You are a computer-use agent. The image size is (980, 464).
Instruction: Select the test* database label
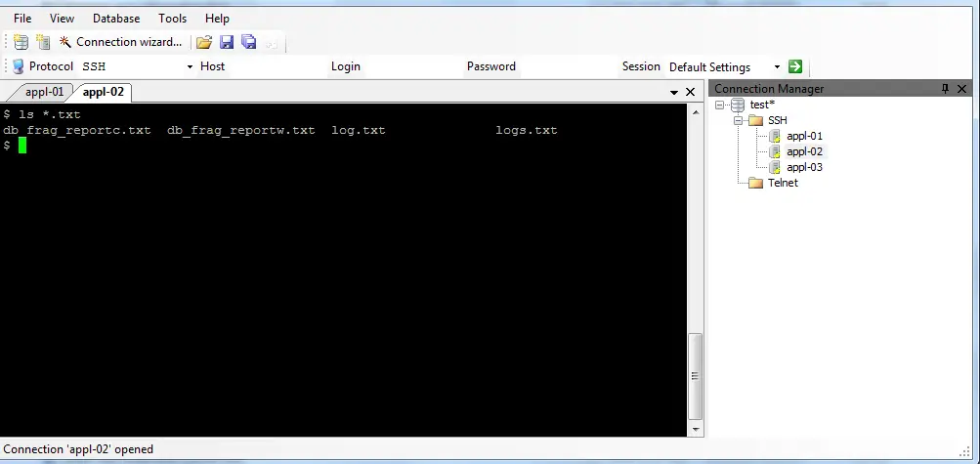tap(762, 105)
